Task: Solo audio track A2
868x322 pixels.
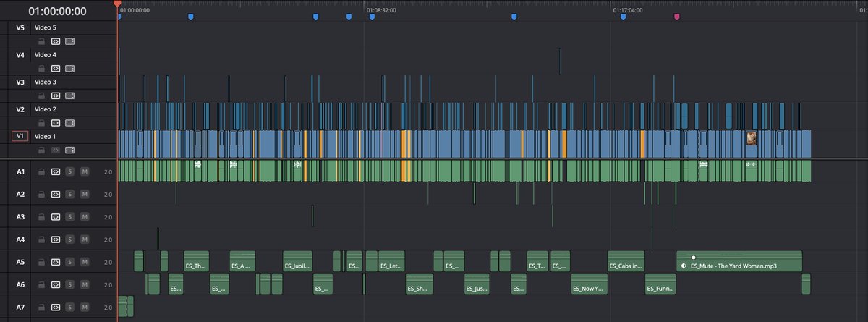Action: [x=70, y=195]
